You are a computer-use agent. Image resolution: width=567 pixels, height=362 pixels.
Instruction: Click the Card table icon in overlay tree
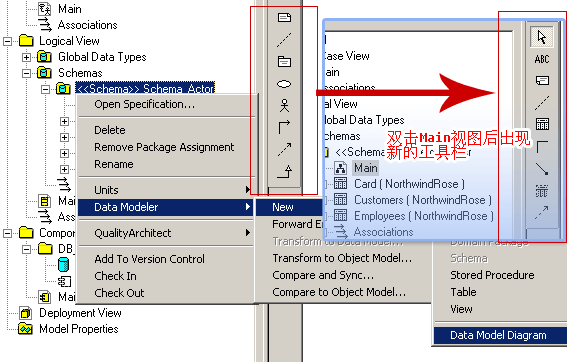340,184
